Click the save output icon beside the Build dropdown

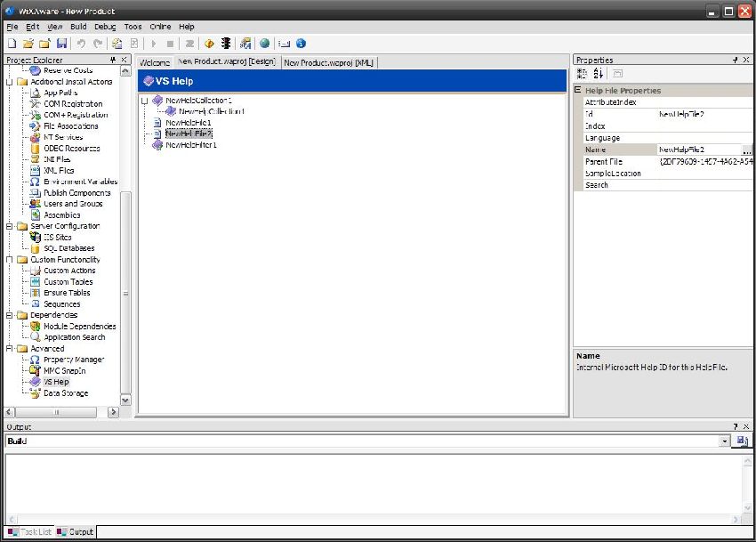[x=743, y=441]
